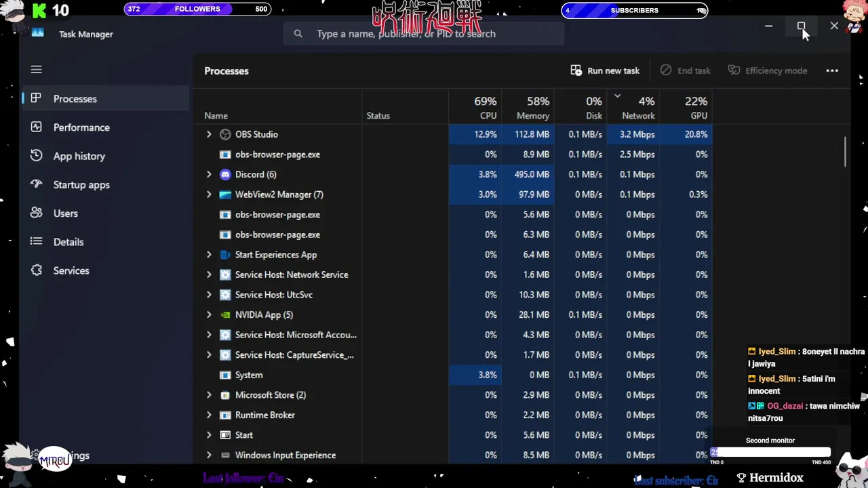Sort by the GPU column header
868x488 pixels.
pyautogui.click(x=686, y=107)
